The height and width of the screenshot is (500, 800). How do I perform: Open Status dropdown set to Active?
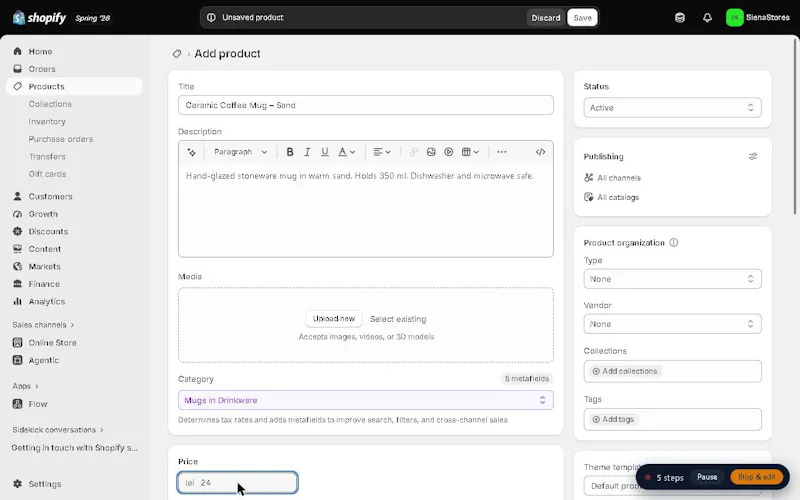click(x=672, y=108)
